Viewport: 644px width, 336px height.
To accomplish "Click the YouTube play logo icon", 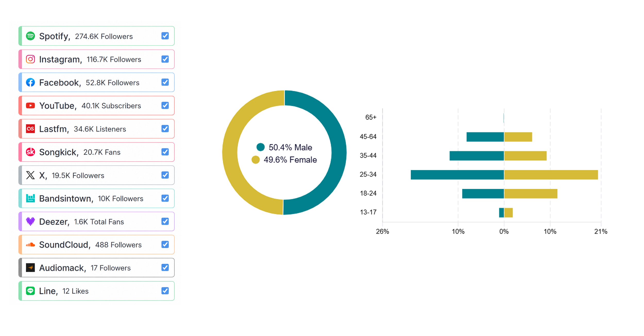I will 30,106.
